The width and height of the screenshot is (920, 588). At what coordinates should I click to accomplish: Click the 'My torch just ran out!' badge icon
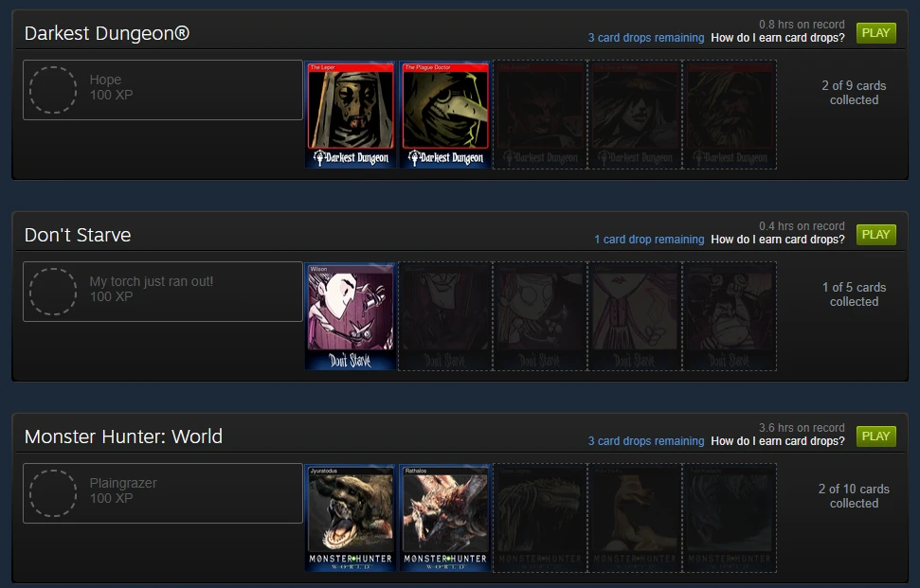(x=53, y=292)
